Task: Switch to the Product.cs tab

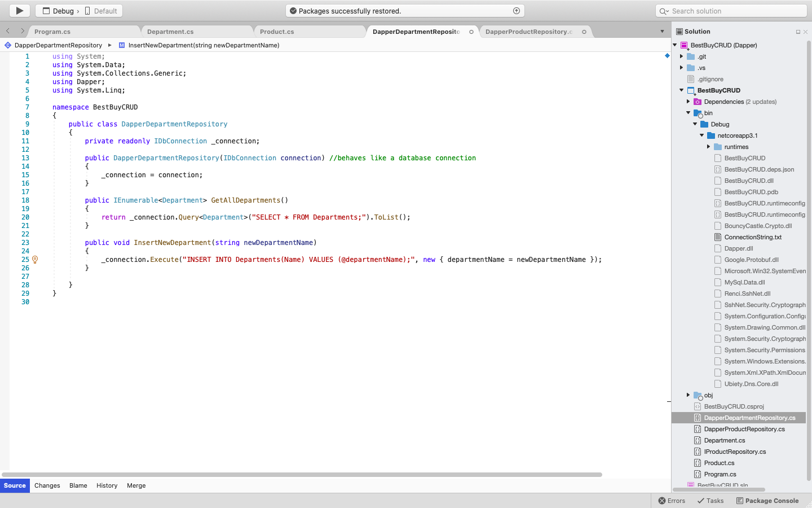Action: pyautogui.click(x=278, y=32)
